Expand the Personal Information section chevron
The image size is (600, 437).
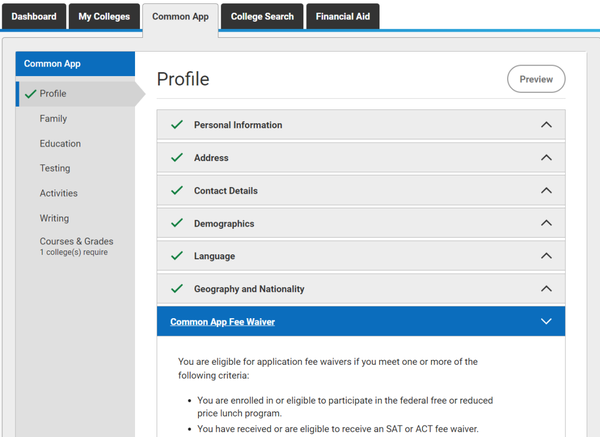[x=546, y=125]
